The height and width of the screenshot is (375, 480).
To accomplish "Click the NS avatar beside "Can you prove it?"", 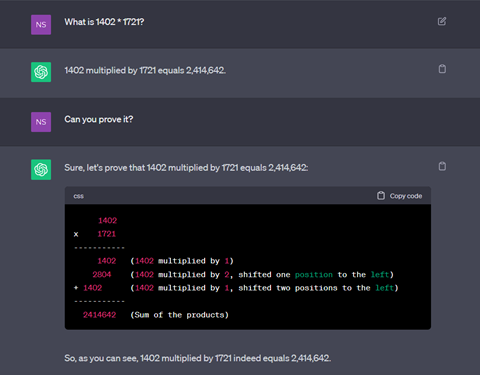I will point(41,122).
